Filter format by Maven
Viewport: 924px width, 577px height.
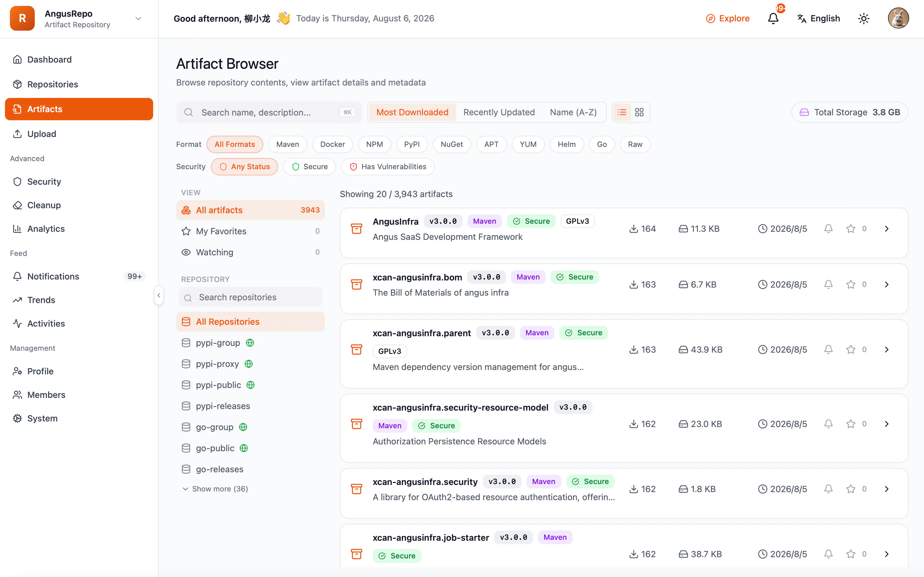(287, 144)
